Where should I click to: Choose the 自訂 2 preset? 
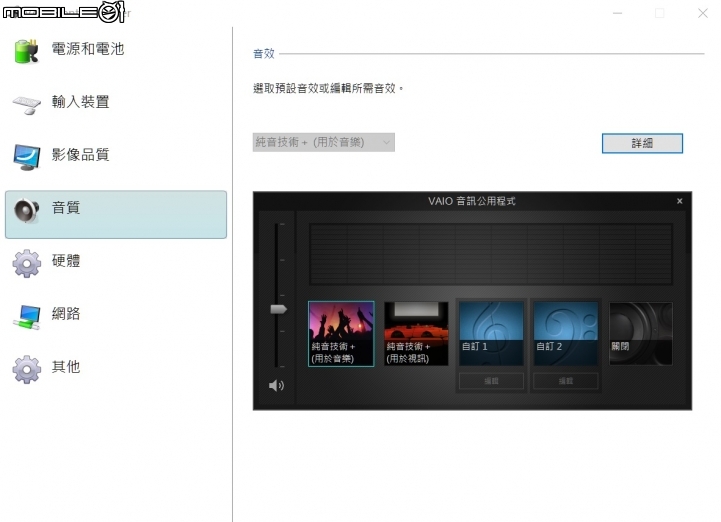566,334
